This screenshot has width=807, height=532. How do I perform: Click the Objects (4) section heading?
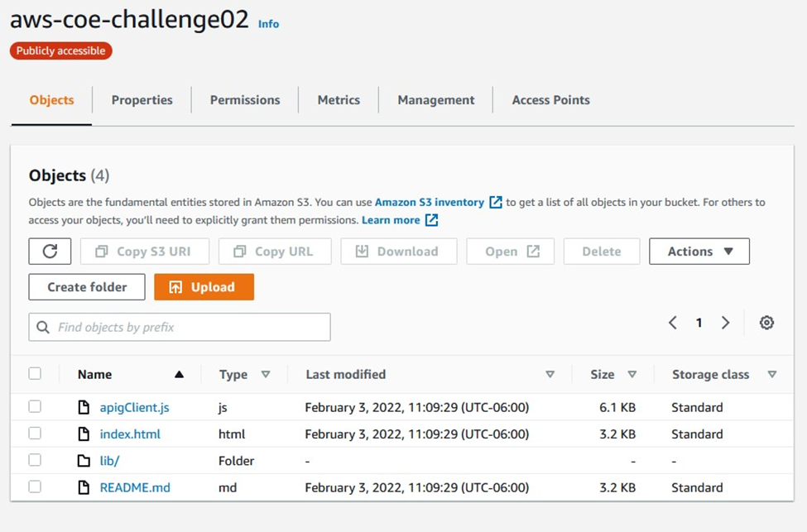point(69,175)
